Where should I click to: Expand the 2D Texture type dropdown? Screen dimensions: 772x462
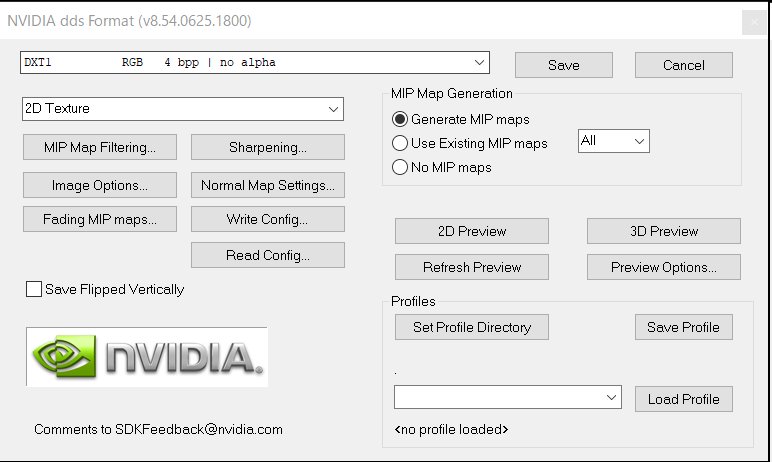(333, 109)
